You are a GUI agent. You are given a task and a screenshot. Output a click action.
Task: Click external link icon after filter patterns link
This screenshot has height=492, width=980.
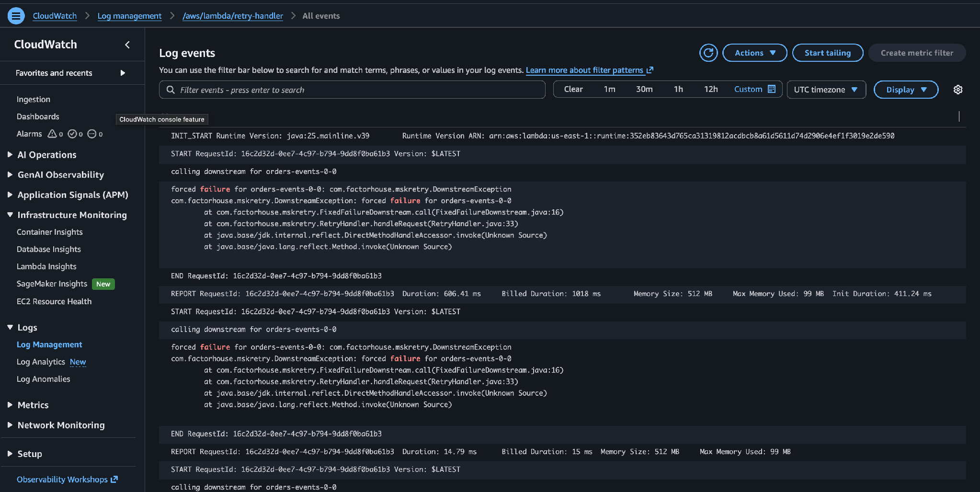(x=650, y=70)
